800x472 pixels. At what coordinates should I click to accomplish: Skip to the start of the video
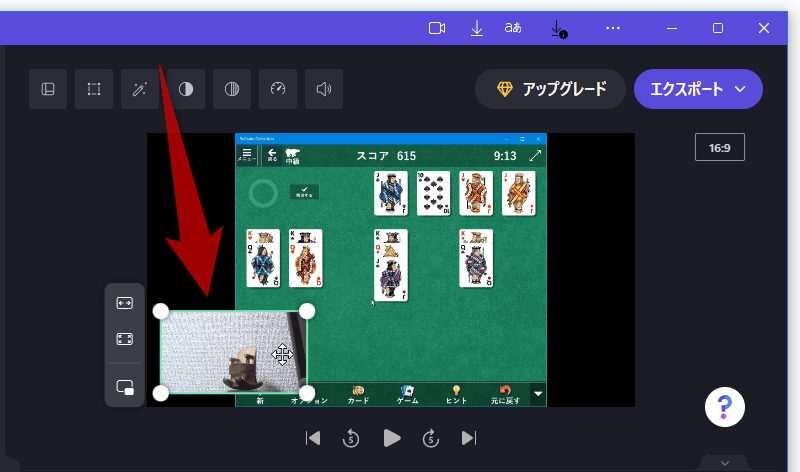tap(313, 438)
